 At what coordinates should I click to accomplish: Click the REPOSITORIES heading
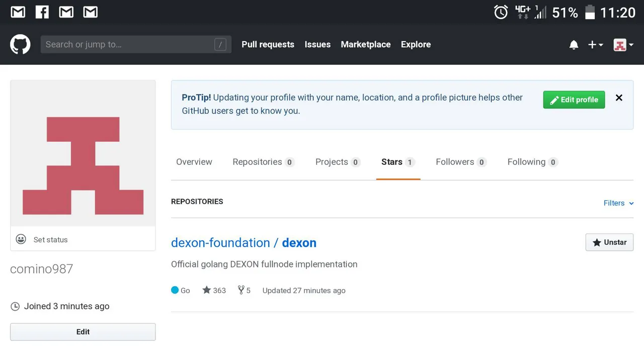click(x=197, y=202)
